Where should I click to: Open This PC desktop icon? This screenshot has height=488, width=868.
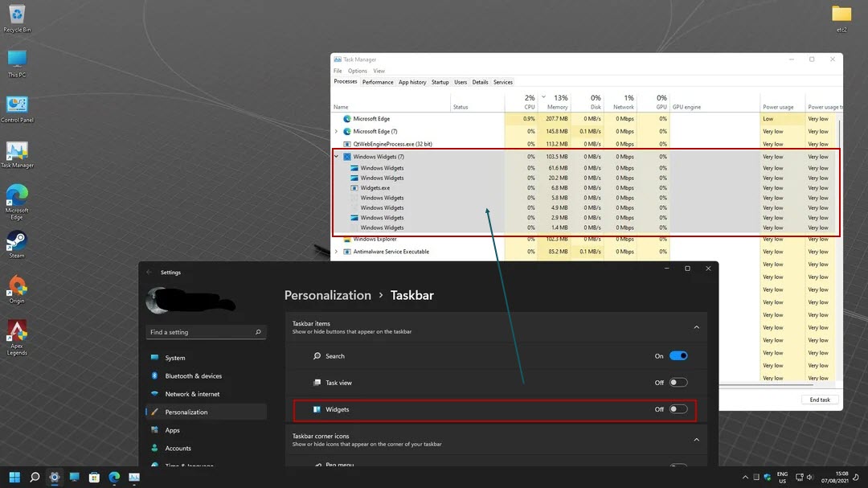(x=17, y=64)
